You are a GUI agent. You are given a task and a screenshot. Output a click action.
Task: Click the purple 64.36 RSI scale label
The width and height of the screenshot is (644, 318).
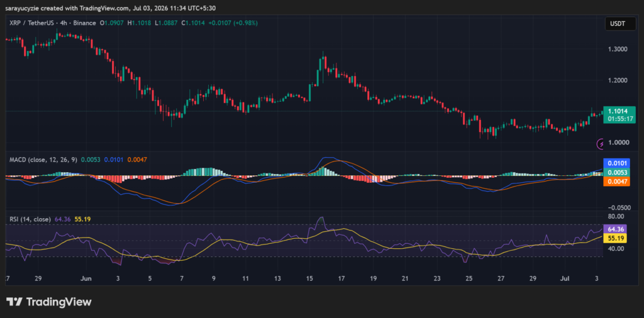coord(615,229)
